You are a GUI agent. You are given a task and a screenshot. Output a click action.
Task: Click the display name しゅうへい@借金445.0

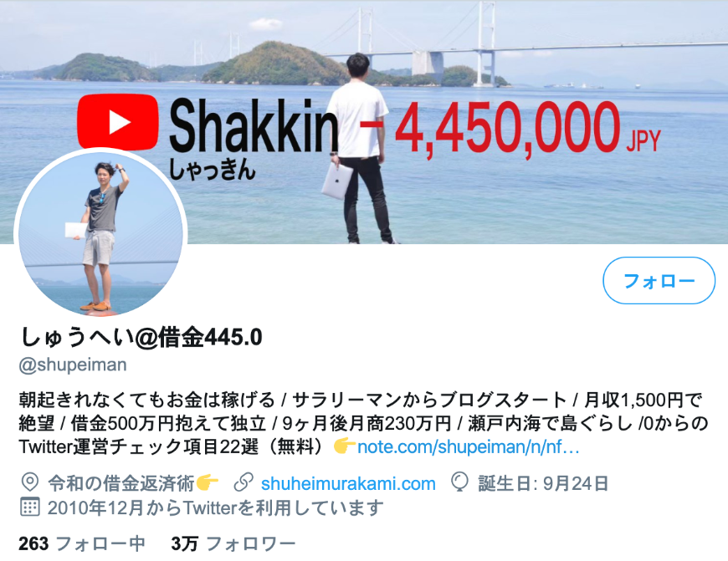coord(141,337)
